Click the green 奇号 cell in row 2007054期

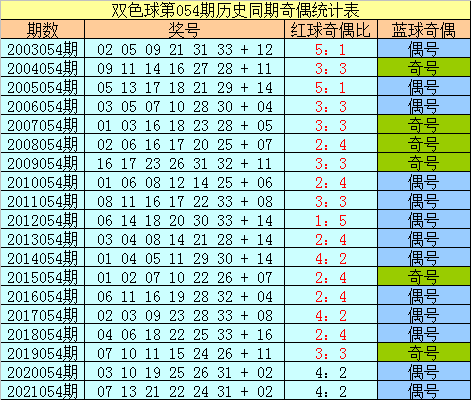click(424, 124)
